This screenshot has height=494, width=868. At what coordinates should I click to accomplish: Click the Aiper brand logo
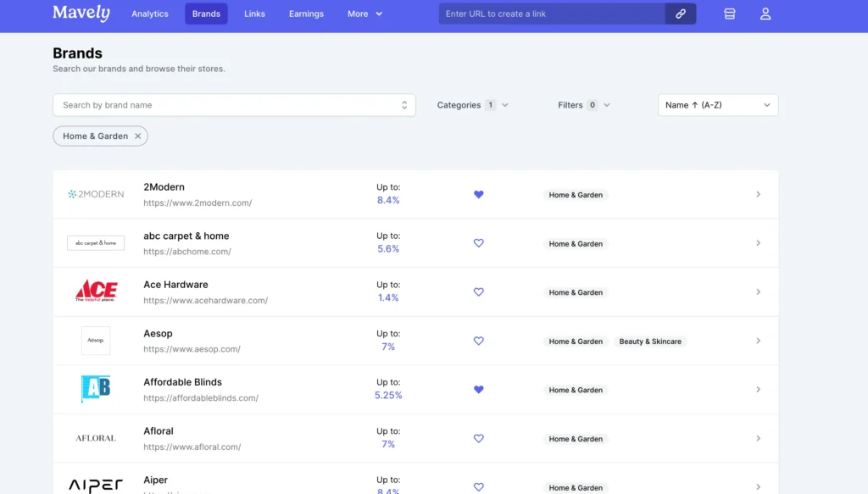[x=96, y=486]
